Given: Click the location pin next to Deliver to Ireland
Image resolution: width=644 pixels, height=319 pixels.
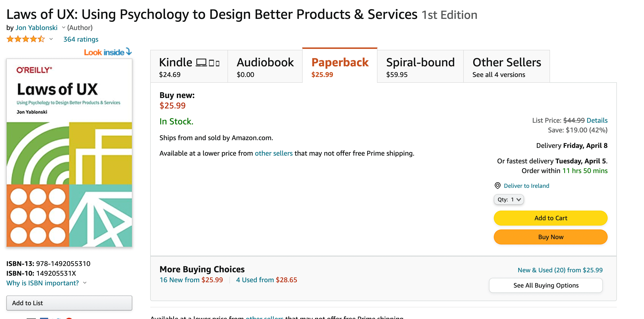Looking at the screenshot, I should coord(498,186).
